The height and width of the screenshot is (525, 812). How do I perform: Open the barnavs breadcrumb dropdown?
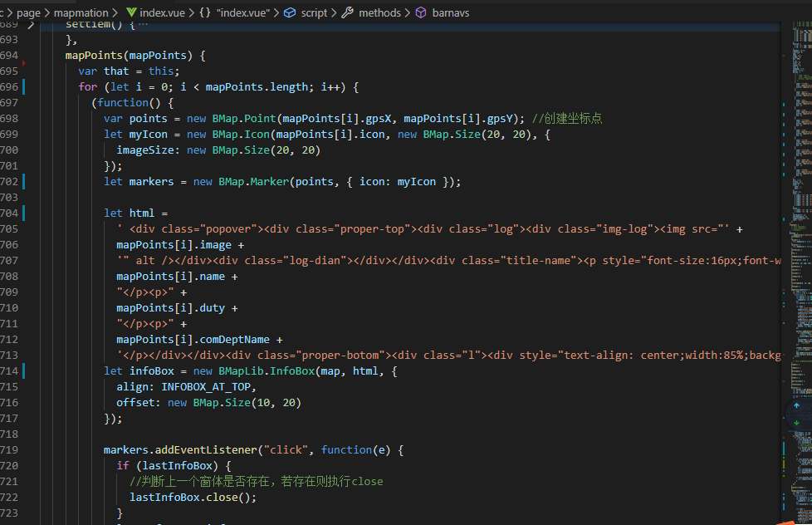(x=451, y=12)
